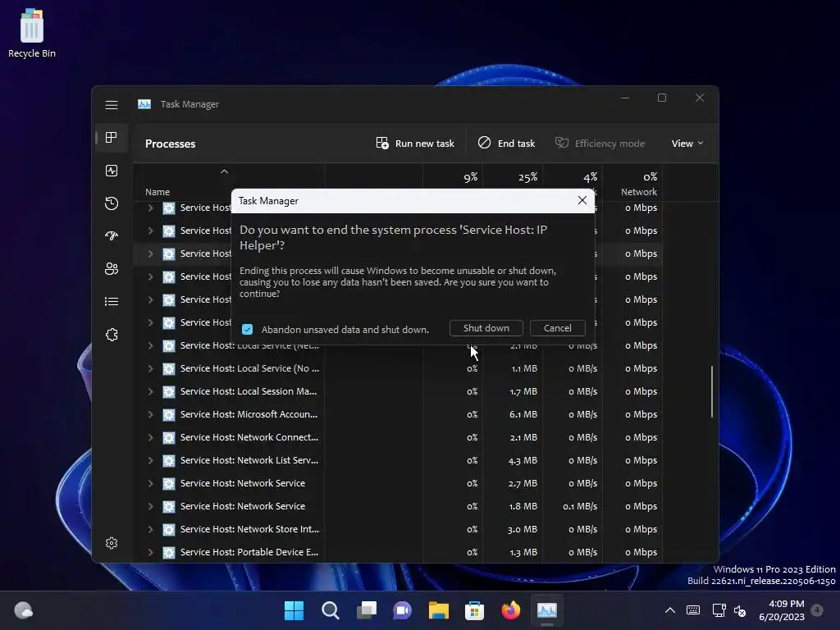Open the Users sidebar icon
Screen dimensions: 840x630
click(112, 269)
